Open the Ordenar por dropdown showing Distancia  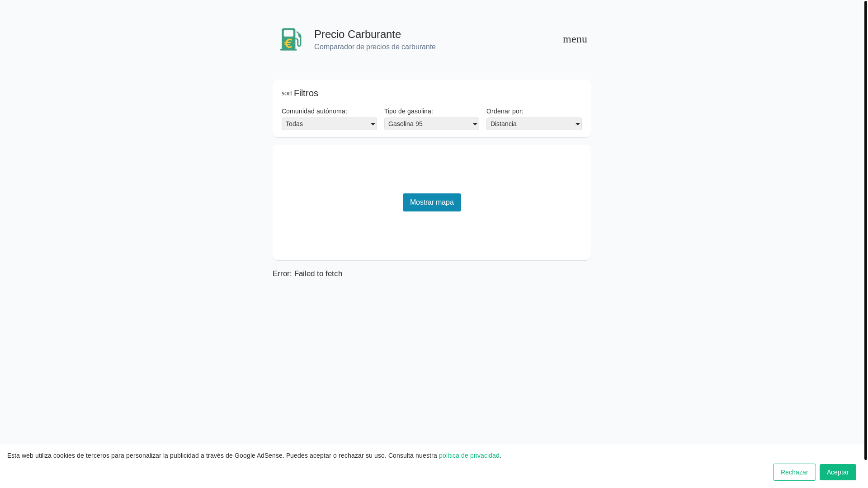534,124
